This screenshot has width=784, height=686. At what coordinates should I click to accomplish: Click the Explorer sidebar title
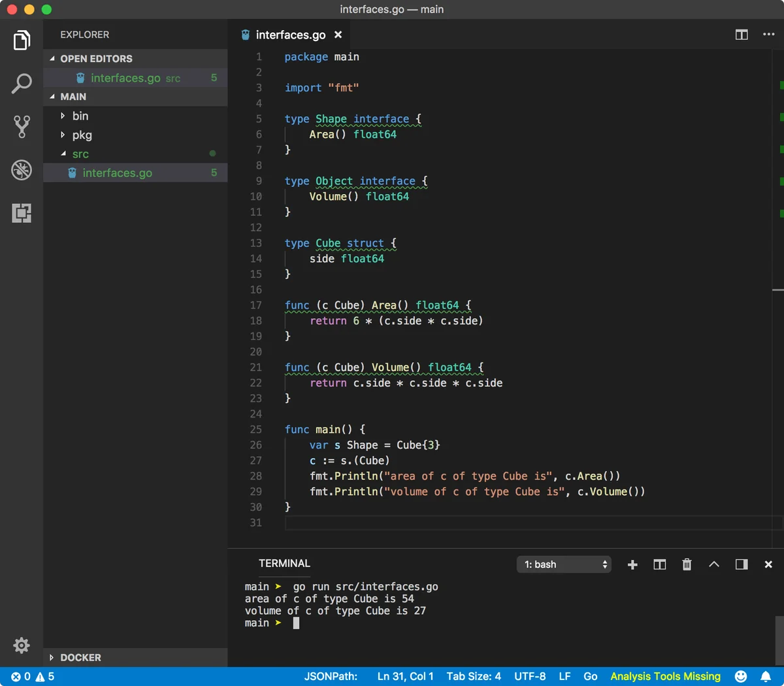point(85,35)
